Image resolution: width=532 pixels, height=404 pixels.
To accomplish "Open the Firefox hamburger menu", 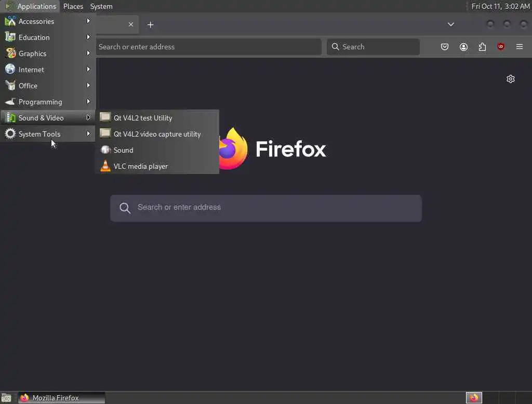I will pyautogui.click(x=520, y=47).
